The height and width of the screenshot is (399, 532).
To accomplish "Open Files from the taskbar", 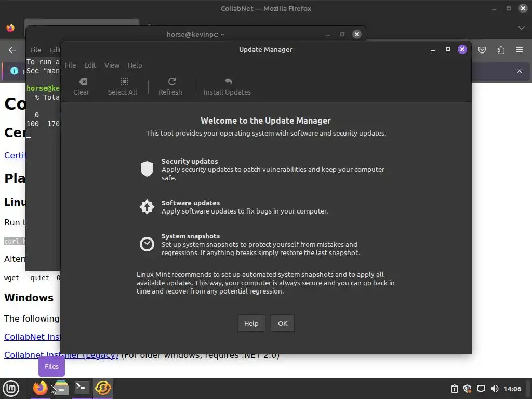I will (x=61, y=388).
